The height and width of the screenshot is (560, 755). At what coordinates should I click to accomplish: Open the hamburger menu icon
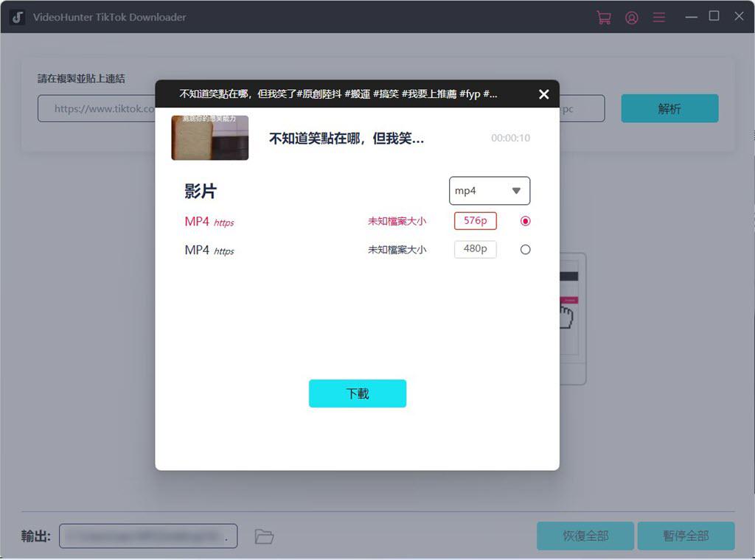[x=659, y=17]
